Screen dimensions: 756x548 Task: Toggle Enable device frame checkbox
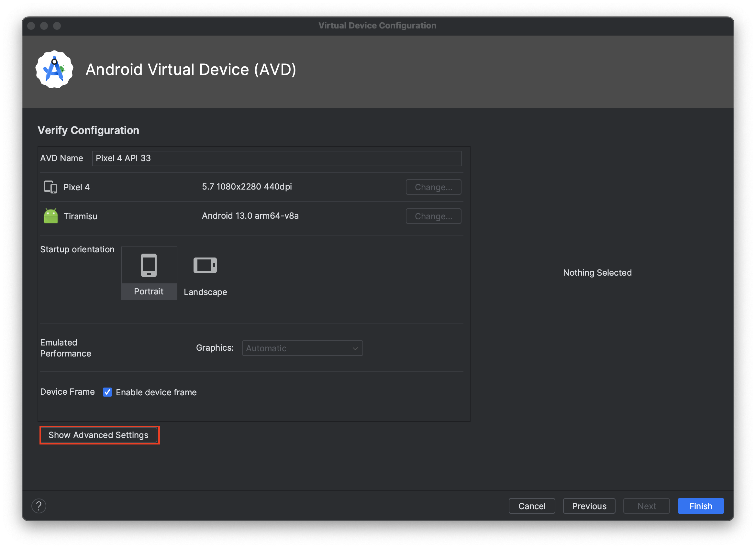[x=107, y=392]
